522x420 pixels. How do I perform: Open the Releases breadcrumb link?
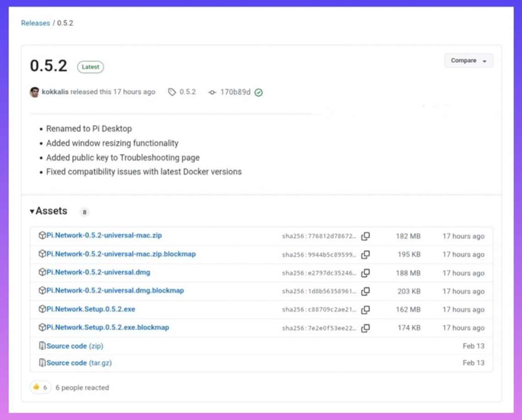coord(35,23)
